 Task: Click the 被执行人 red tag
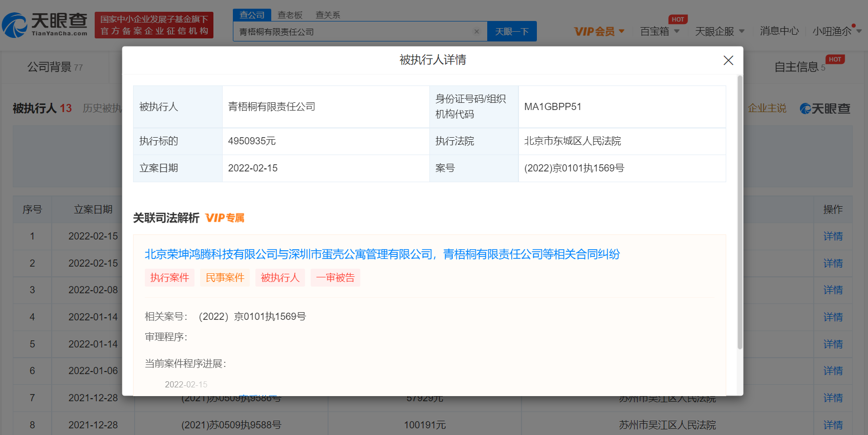280,277
